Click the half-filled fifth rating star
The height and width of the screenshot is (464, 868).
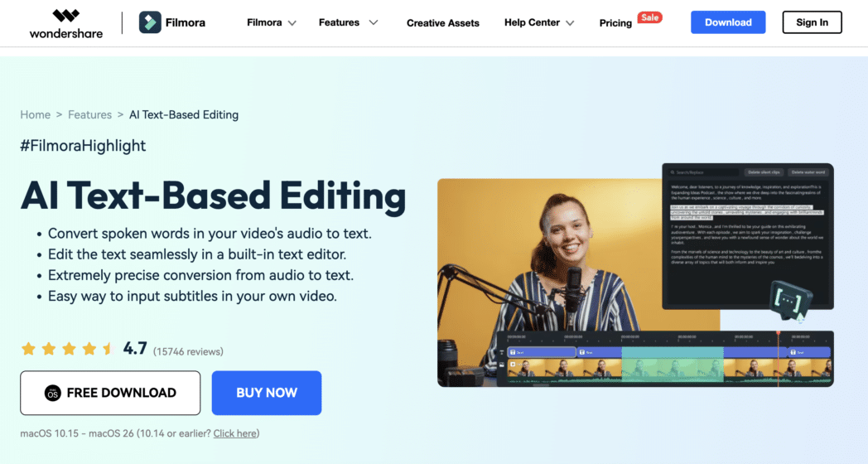[x=109, y=348]
